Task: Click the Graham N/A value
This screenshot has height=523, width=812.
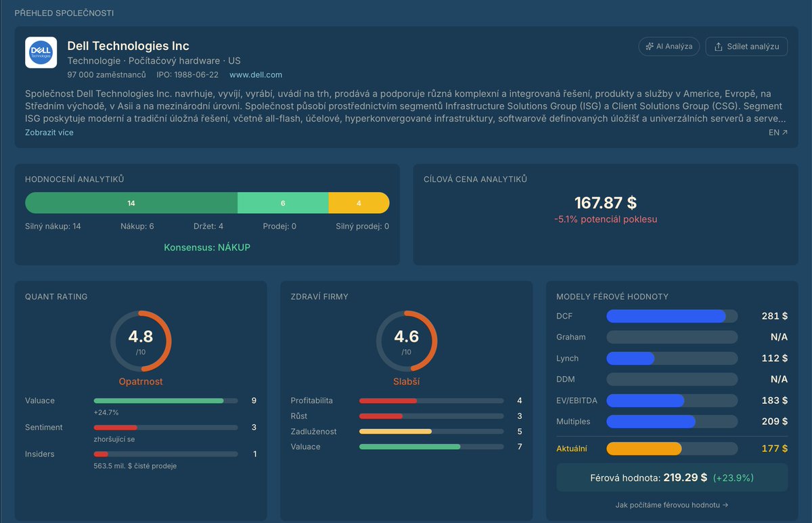Action: point(779,337)
